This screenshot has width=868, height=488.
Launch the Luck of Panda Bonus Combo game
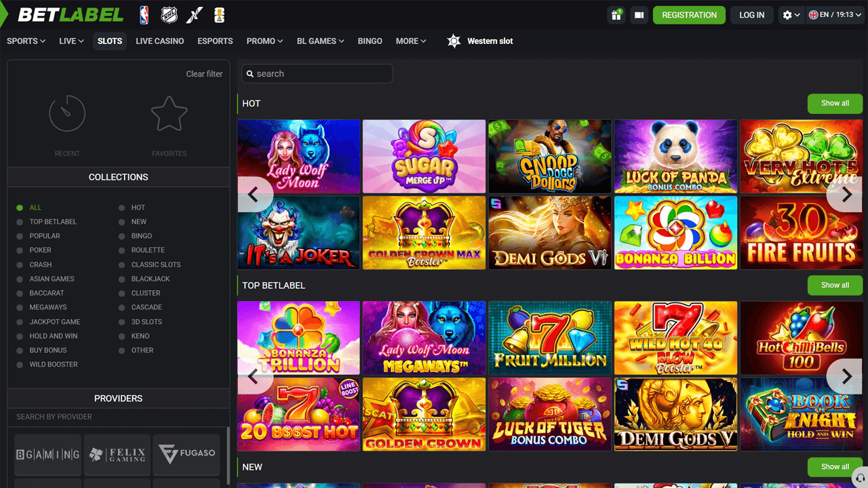point(675,157)
